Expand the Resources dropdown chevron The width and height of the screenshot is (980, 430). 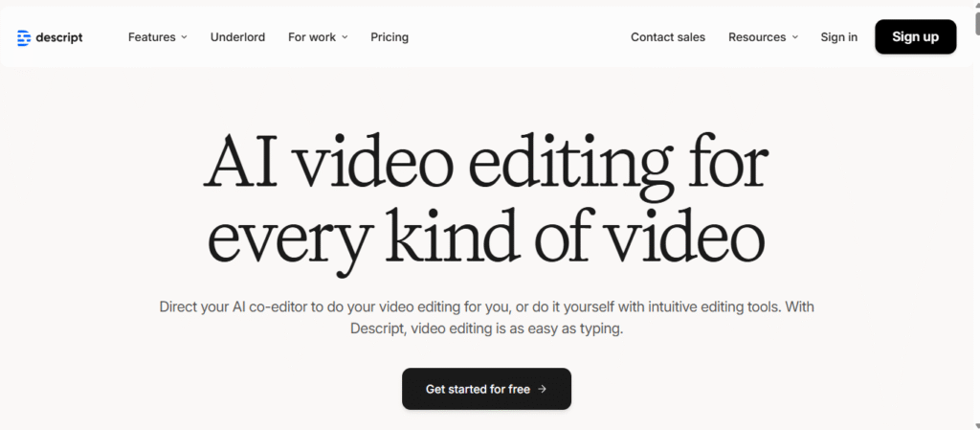pyautogui.click(x=794, y=37)
